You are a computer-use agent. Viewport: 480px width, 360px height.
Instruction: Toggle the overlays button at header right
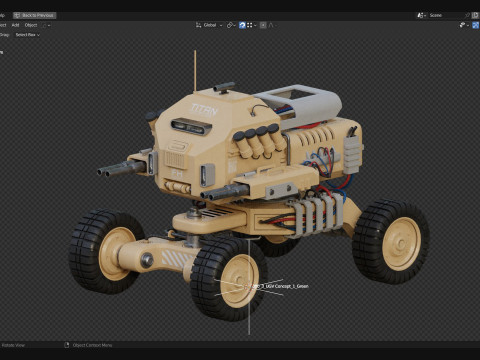coord(476,25)
